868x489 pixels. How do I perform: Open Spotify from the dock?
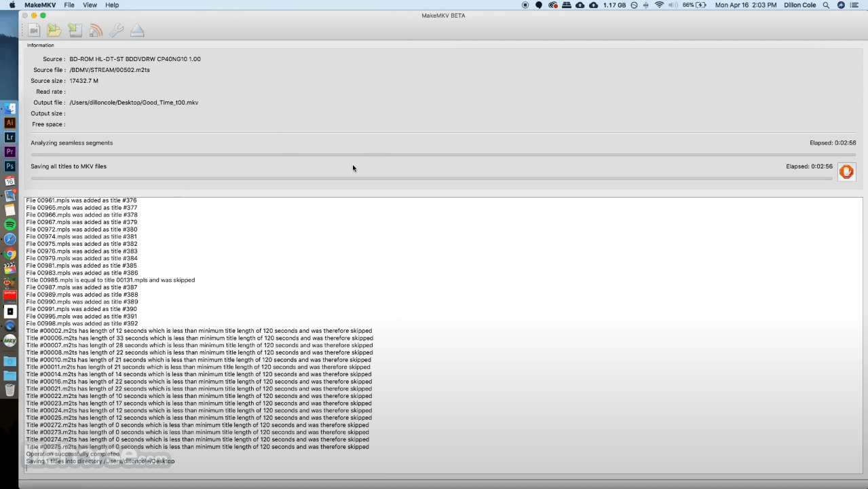point(10,225)
